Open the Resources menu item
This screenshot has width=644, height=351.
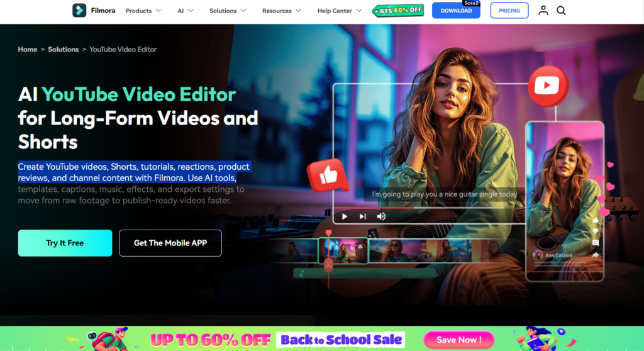[x=277, y=11]
